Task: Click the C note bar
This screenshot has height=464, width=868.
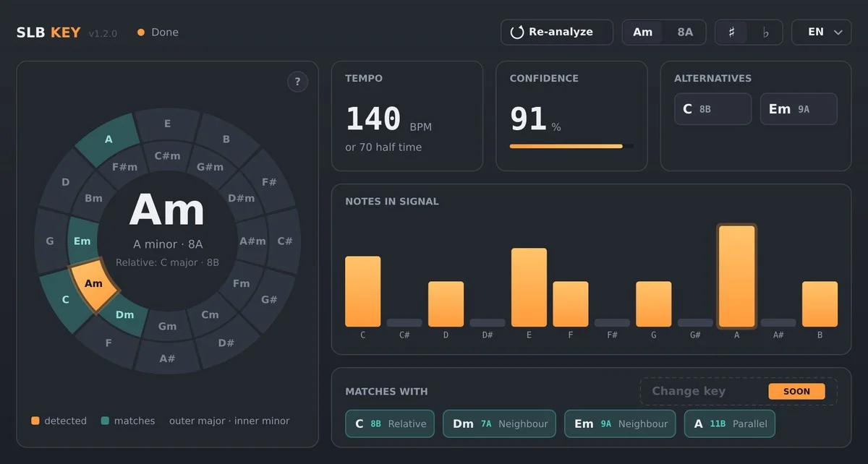Action: (x=363, y=292)
